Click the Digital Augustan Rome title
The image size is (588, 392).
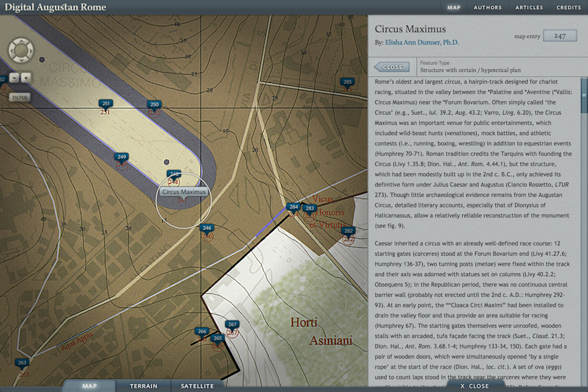tap(55, 7)
